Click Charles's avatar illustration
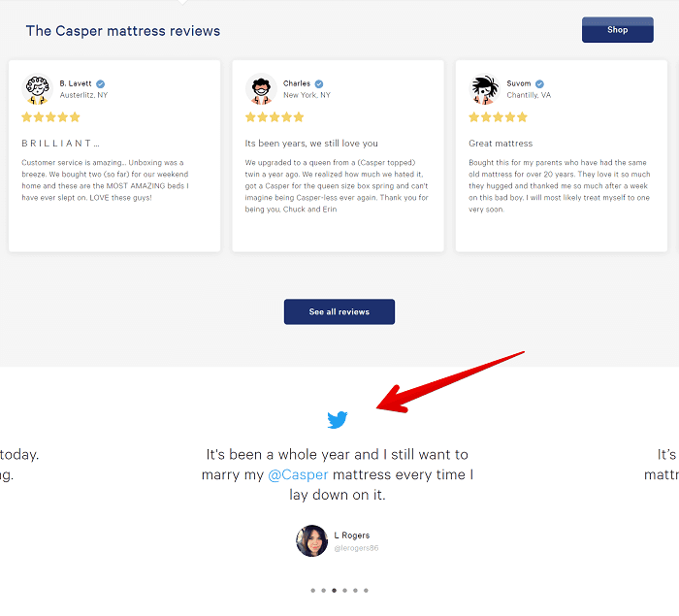The image size is (679, 616). coord(261,89)
